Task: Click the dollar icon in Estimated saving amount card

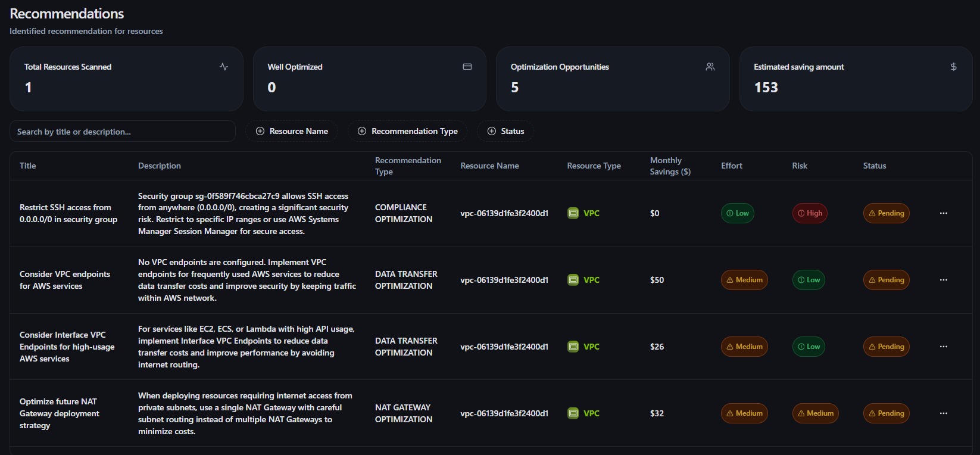Action: pyautogui.click(x=954, y=67)
